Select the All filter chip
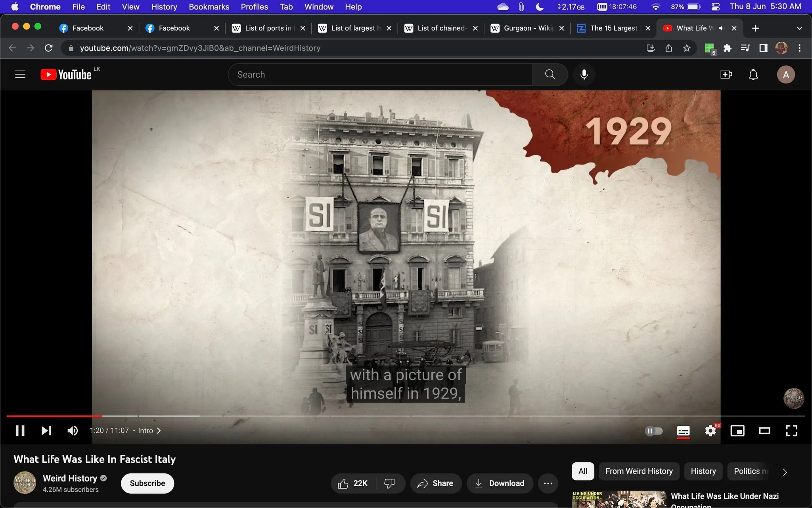 [583, 471]
